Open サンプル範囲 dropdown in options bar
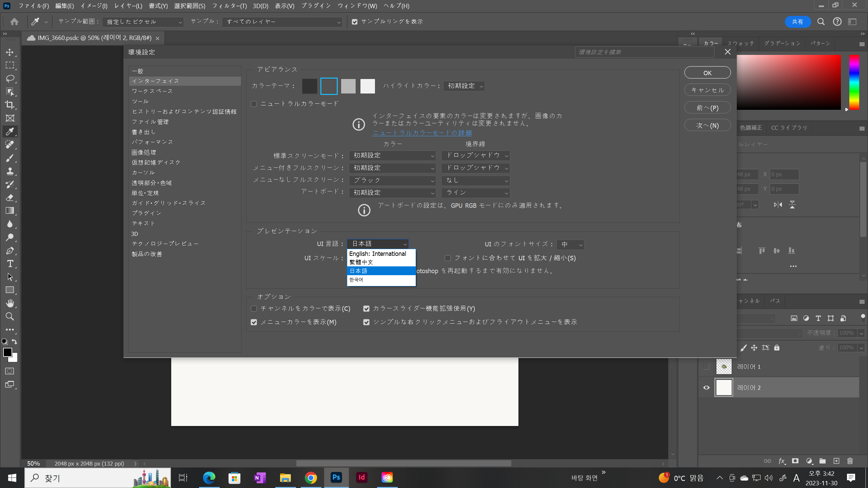 (143, 22)
